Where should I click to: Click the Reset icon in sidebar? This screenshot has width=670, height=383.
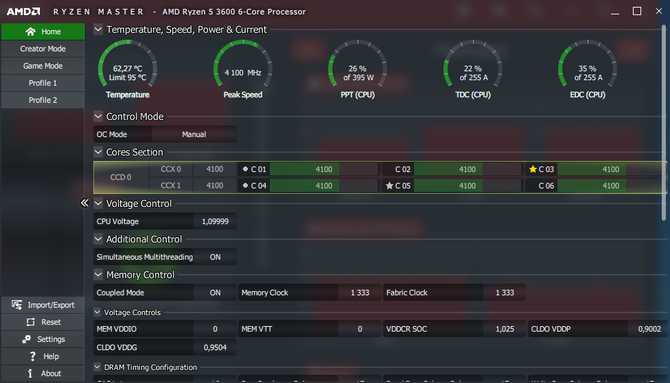click(x=30, y=322)
